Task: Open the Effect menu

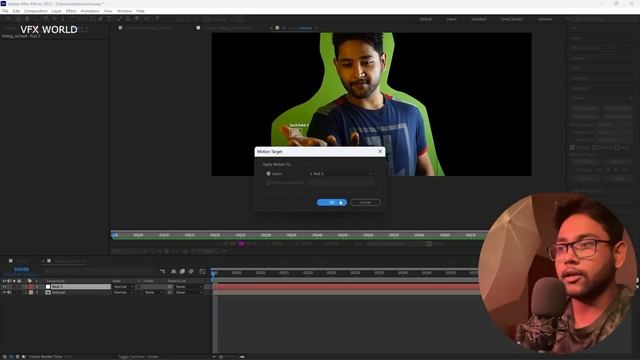Action: click(x=71, y=11)
